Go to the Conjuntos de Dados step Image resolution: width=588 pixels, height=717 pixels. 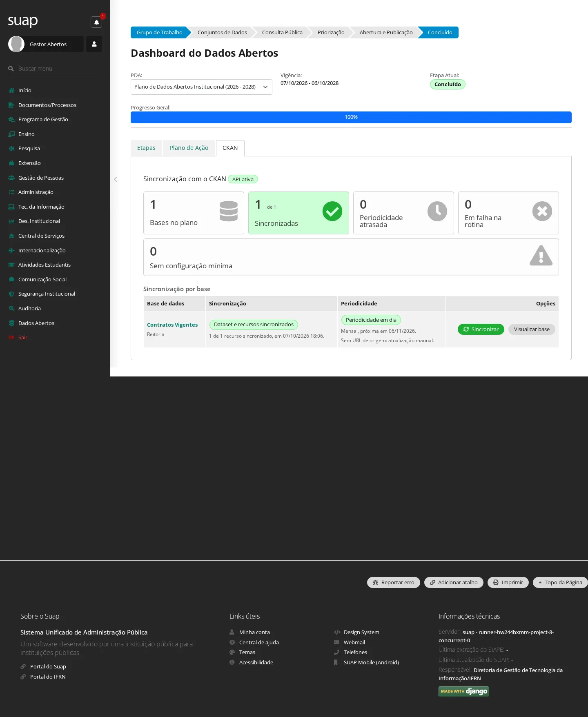pos(222,32)
